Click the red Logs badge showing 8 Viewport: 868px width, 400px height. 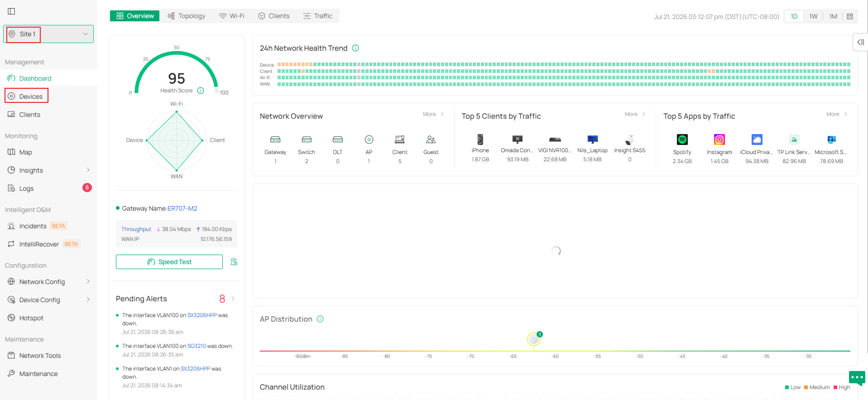tap(87, 188)
